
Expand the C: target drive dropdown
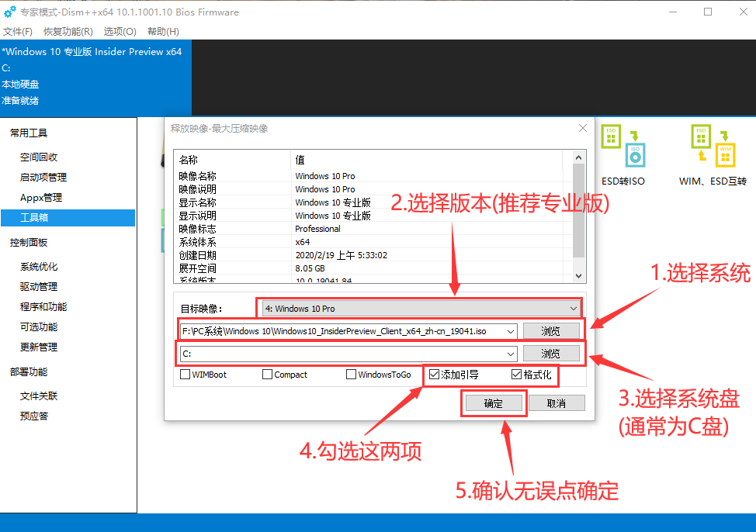pos(510,354)
